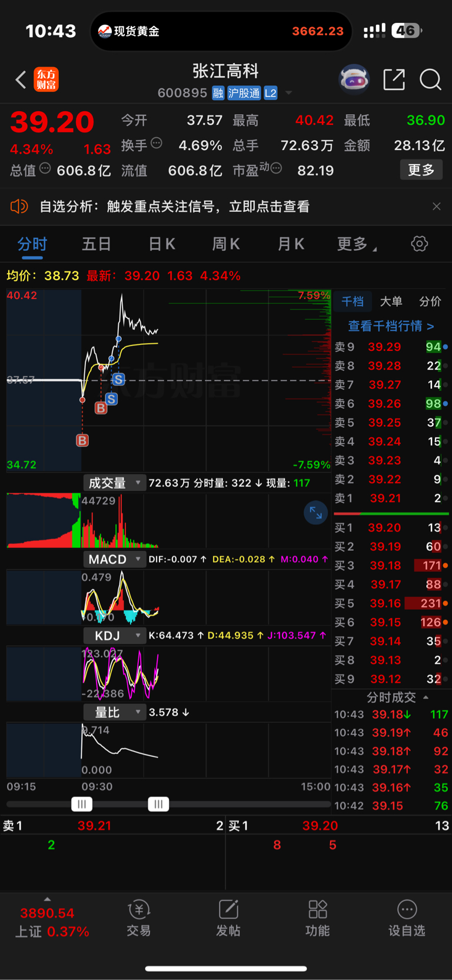The image size is (452, 980).
Task: Select 买5 row at 39.16
Action: click(391, 603)
